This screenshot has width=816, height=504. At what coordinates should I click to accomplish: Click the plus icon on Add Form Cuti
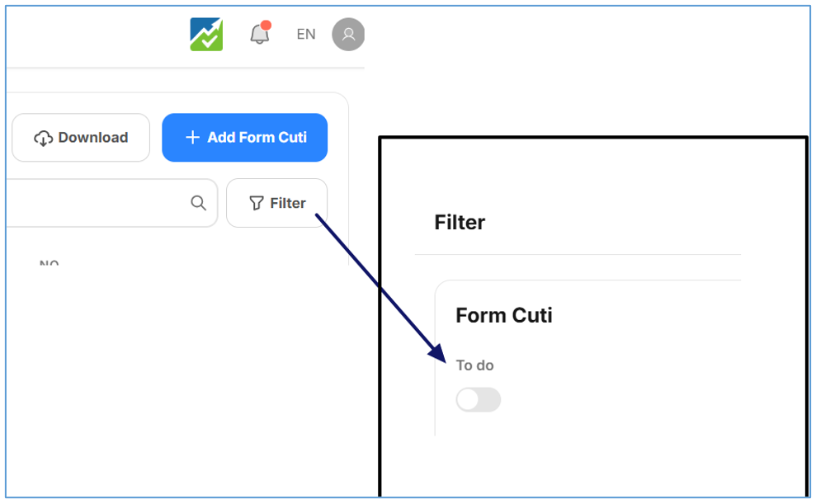[x=192, y=138]
